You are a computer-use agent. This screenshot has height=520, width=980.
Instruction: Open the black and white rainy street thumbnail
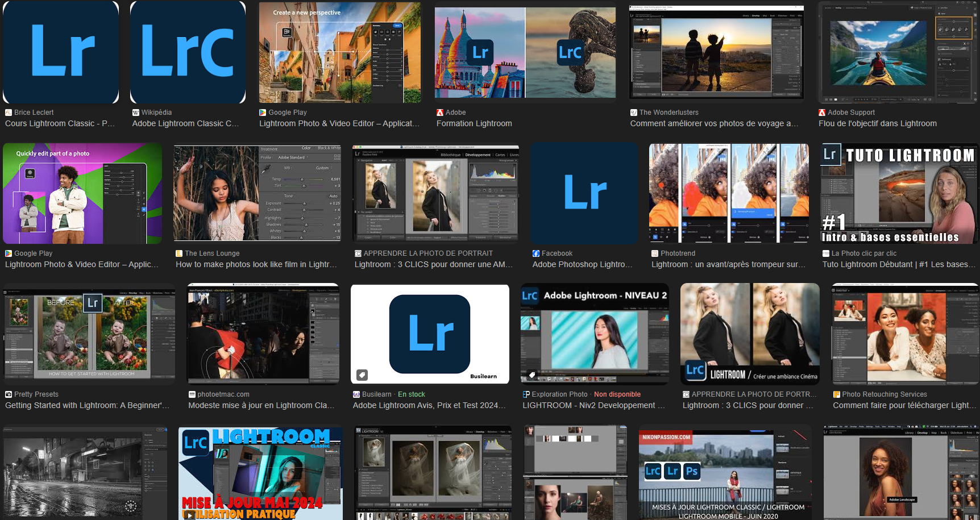point(85,473)
